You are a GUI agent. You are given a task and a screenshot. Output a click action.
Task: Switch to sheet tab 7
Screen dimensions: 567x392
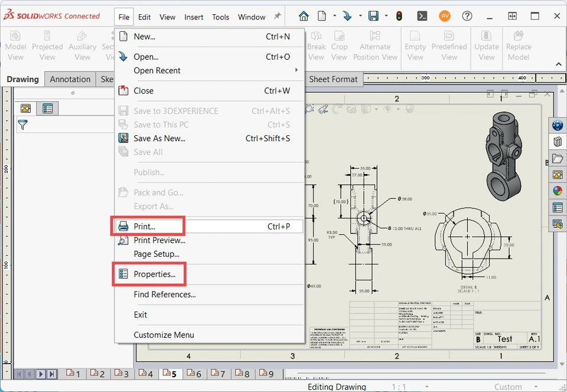click(x=218, y=374)
